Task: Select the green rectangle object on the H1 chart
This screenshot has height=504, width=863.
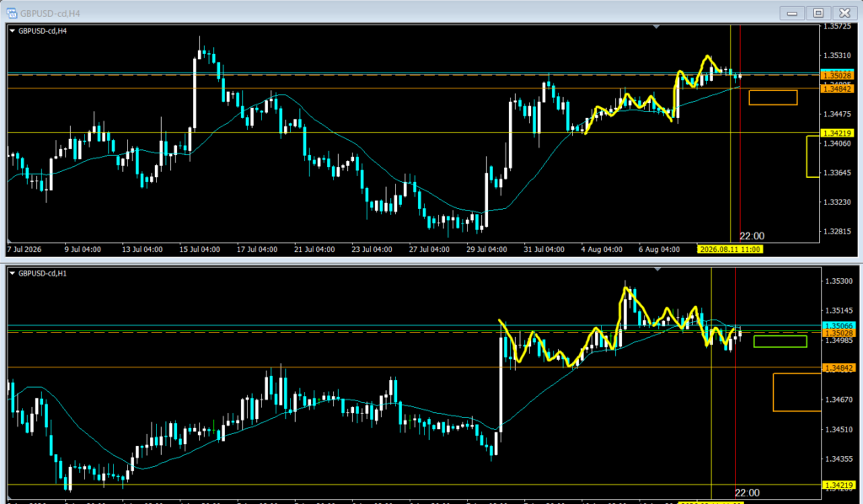Action: coord(780,341)
